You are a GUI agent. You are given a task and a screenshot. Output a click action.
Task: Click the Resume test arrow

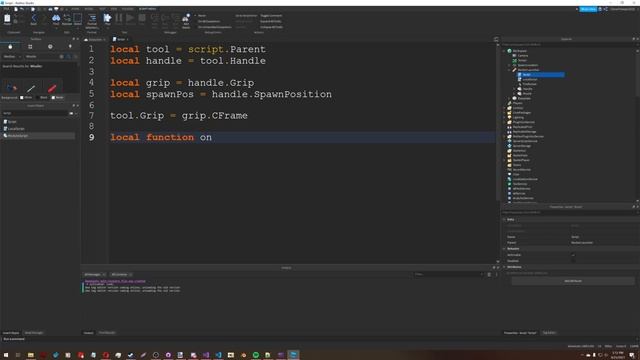(130, 18)
